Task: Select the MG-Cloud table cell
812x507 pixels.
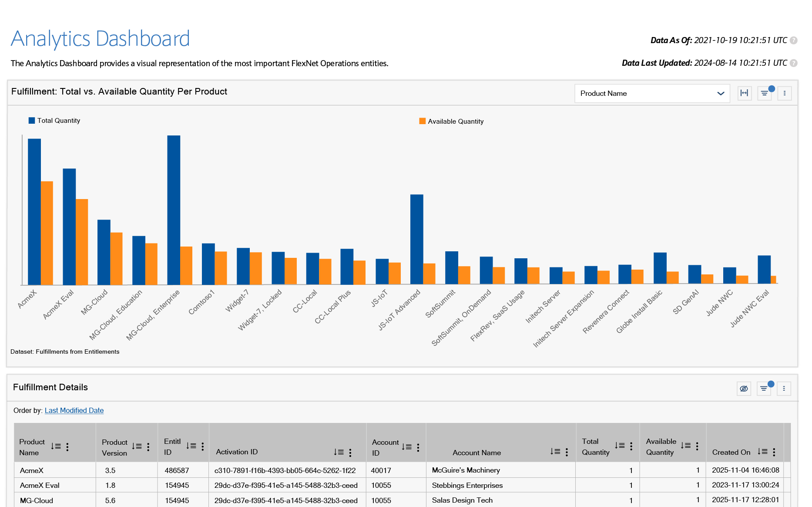Action: coord(55,500)
